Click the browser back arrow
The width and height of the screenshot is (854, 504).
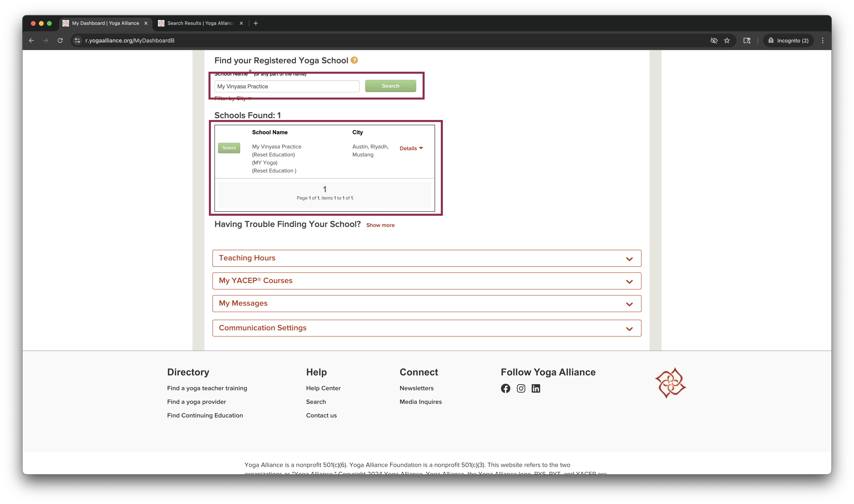[31, 40]
